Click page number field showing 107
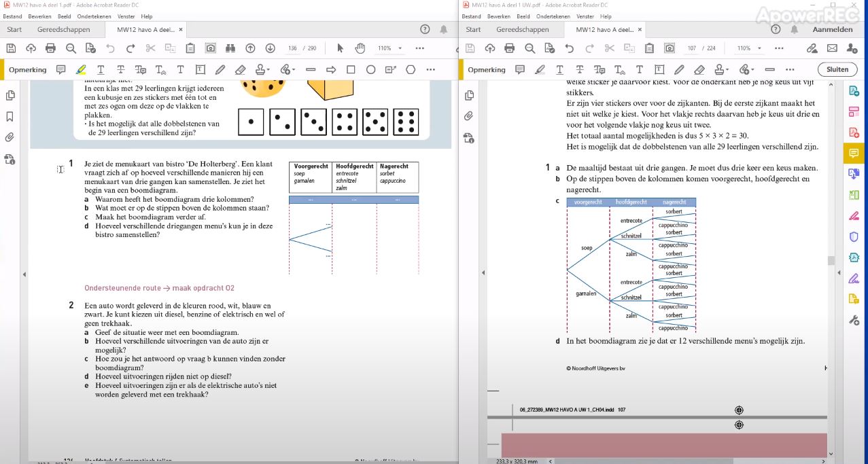This screenshot has height=464, width=868. coord(692,48)
